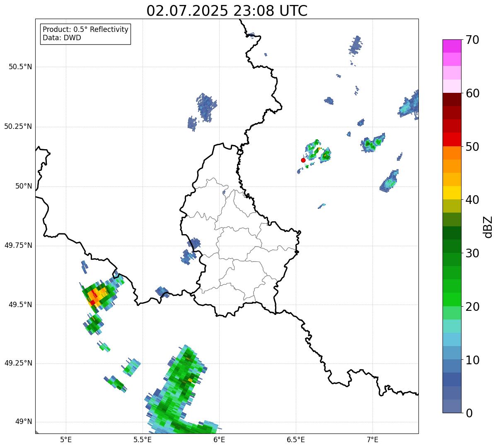Click the title "02.07.2025 23:08 UTC"

coord(227,11)
